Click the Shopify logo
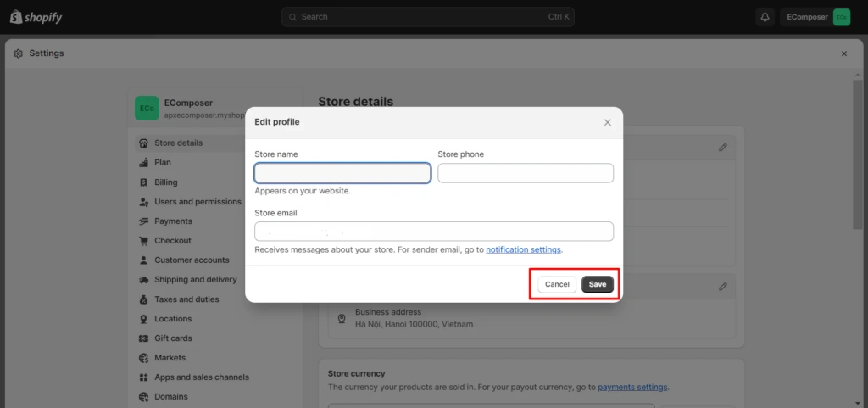The height and width of the screenshot is (408, 868). click(36, 17)
